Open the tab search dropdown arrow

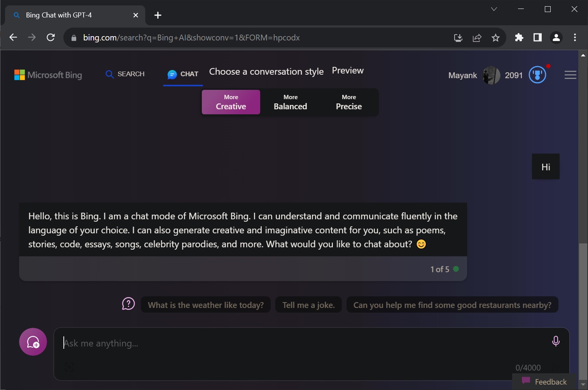click(494, 9)
